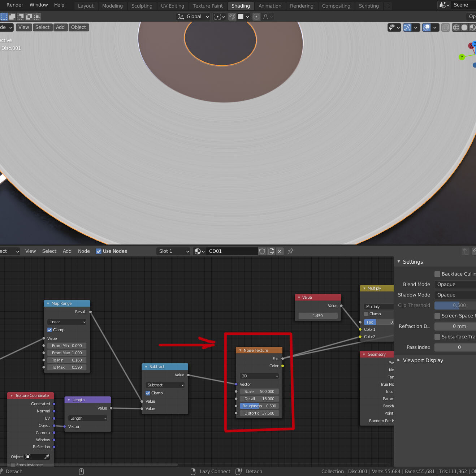The width and height of the screenshot is (476, 476).
Task: Pin the node editor with pin icon
Action: click(x=290, y=251)
